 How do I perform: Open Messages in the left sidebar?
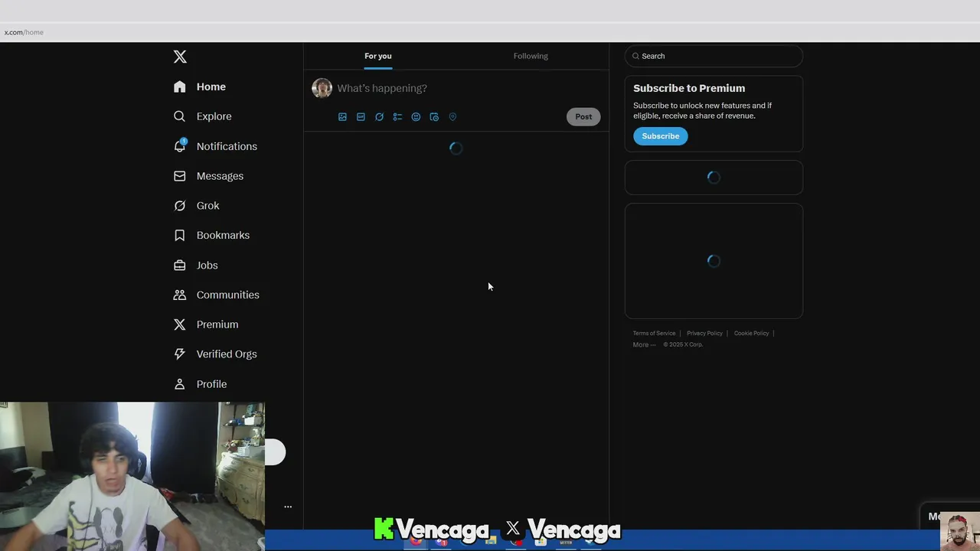pos(208,176)
